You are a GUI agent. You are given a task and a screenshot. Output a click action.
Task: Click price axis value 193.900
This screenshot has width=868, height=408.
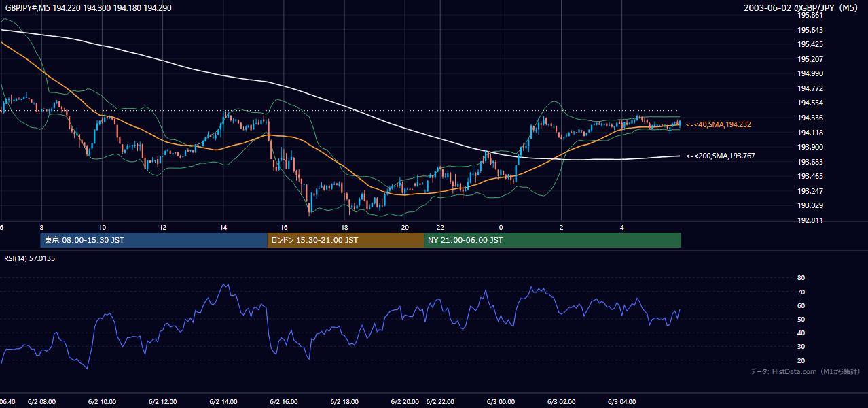[x=810, y=147]
